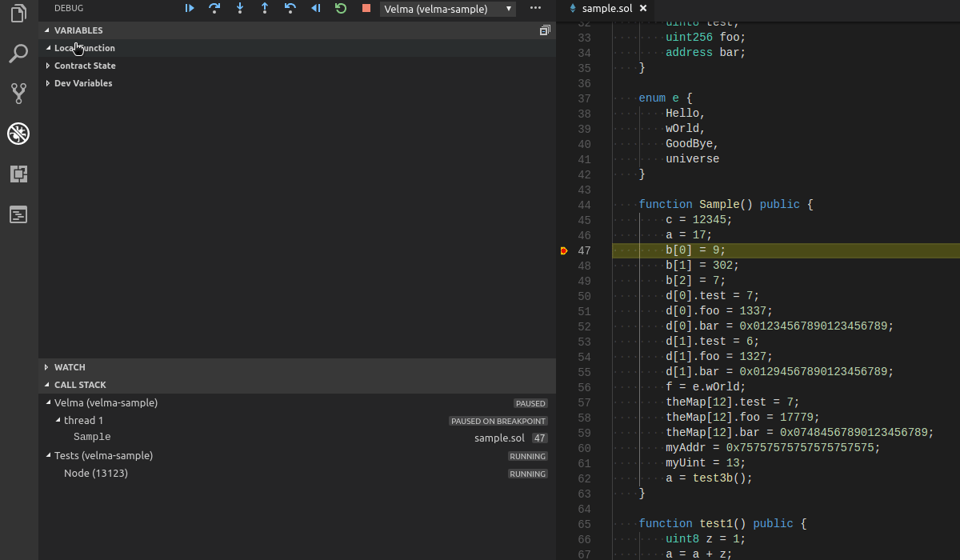The image size is (960, 560).
Task: Expand the Contract State section
Action: (84, 66)
